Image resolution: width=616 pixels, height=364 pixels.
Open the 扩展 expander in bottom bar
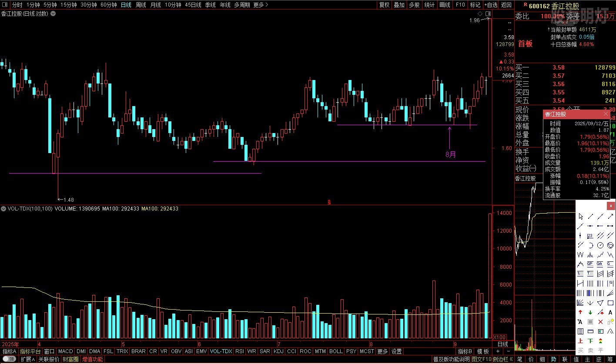tap(27, 359)
